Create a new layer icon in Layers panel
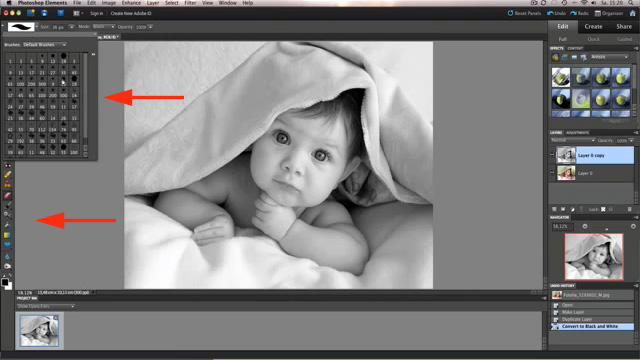The height and width of the screenshot is (360, 640). click(x=554, y=209)
